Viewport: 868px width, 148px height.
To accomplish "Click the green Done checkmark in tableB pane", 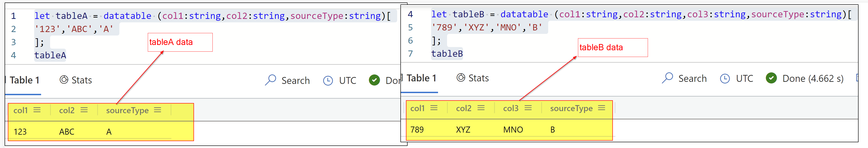I will (x=771, y=78).
